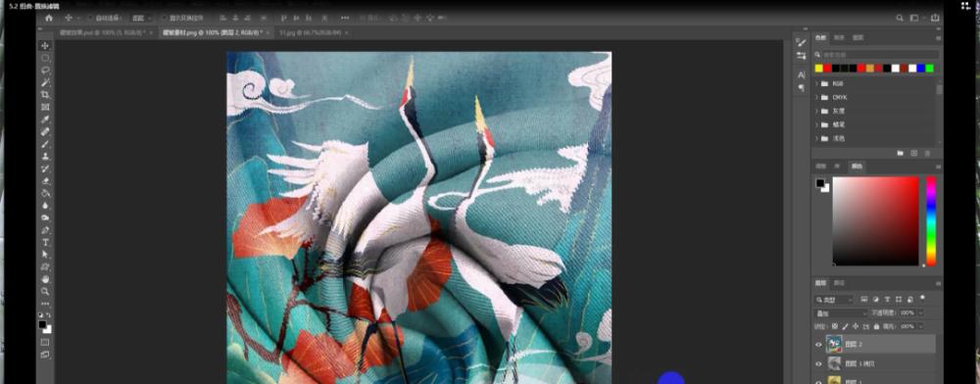Click the vertical hue slider
The image size is (980, 384).
coord(931,221)
